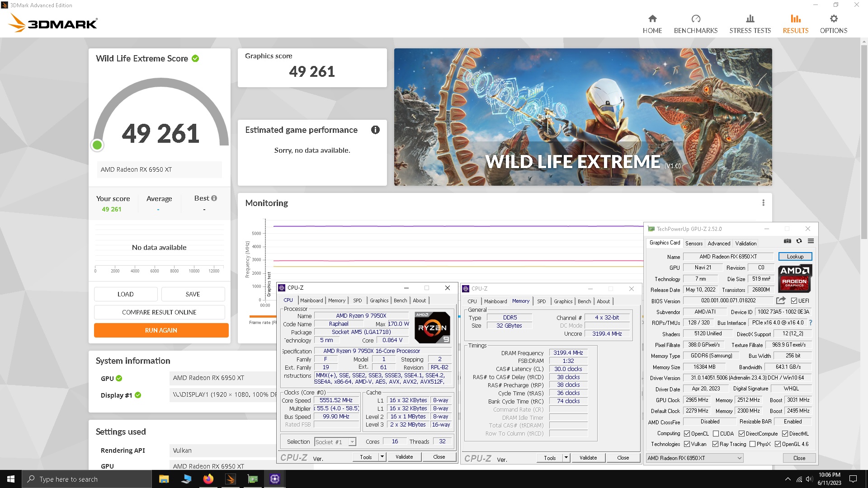This screenshot has height=488, width=868.
Task: Open GPU-Z hamburger menu
Action: [x=811, y=241]
